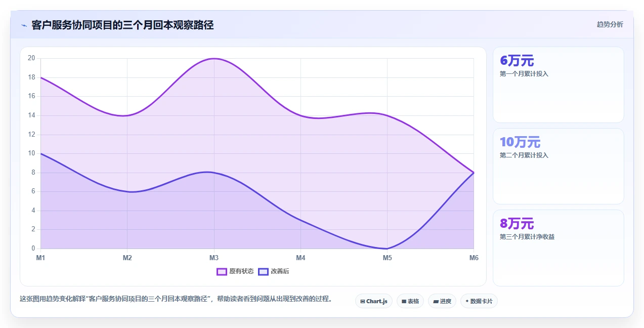Open the 6万元 first-month card
The image size is (644, 328).
tap(559, 85)
